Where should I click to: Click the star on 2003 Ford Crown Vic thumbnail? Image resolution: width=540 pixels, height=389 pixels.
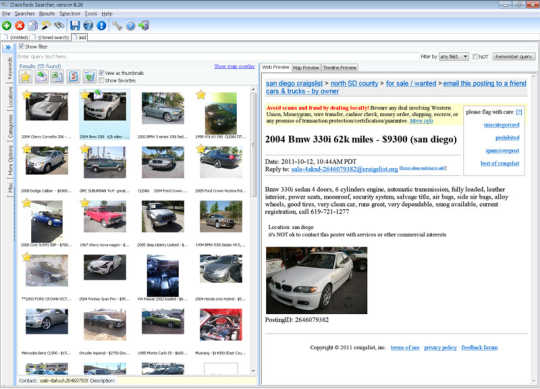point(27,257)
